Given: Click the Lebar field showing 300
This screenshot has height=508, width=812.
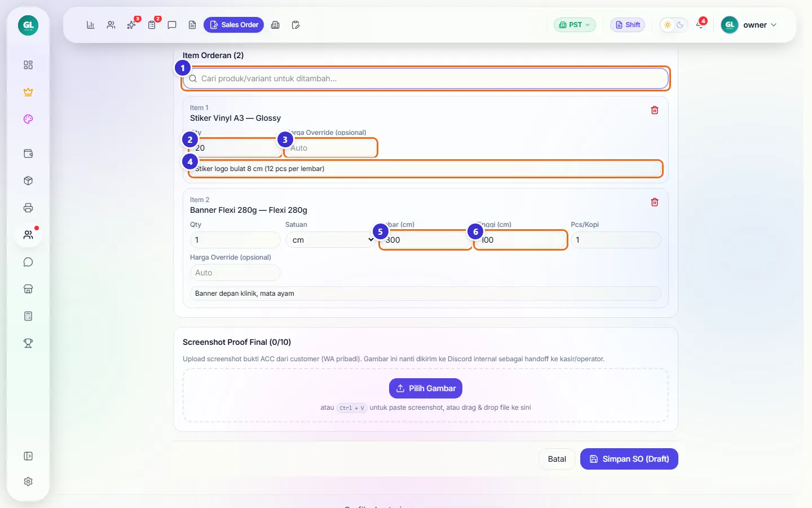Looking at the screenshot, I should [426, 240].
